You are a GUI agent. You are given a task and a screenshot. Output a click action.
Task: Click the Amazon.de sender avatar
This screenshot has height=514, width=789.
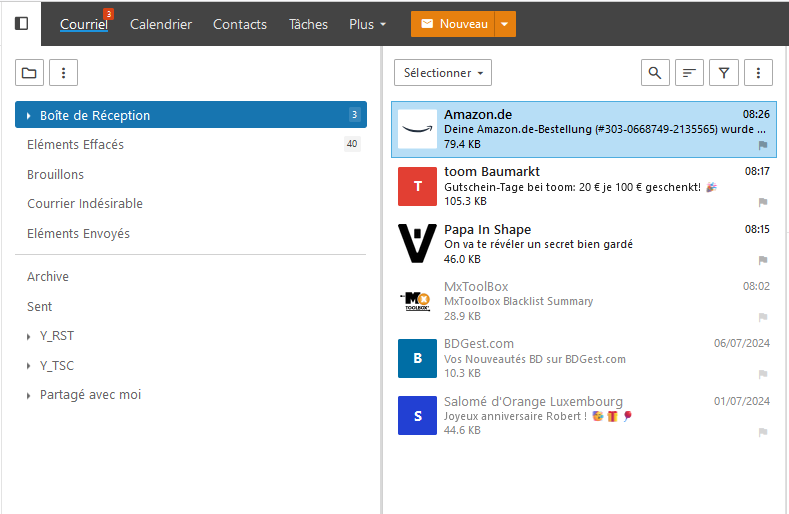417,129
